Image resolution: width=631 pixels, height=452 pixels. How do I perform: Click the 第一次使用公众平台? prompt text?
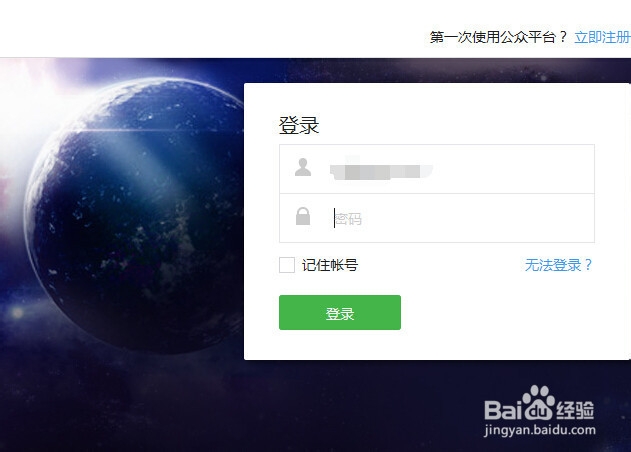click(498, 37)
